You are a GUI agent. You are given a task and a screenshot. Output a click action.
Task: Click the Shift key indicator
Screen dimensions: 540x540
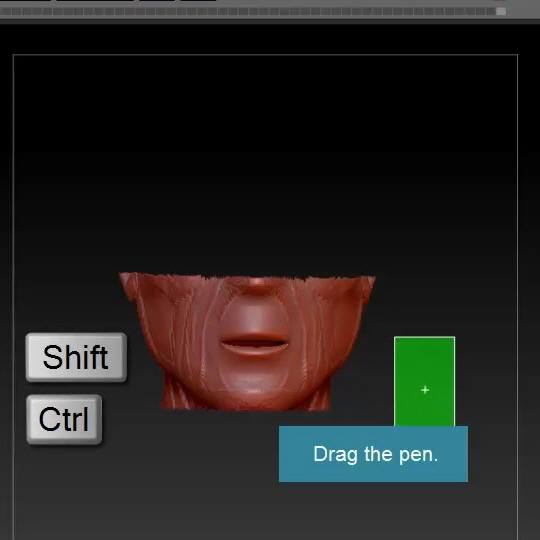coord(76,357)
